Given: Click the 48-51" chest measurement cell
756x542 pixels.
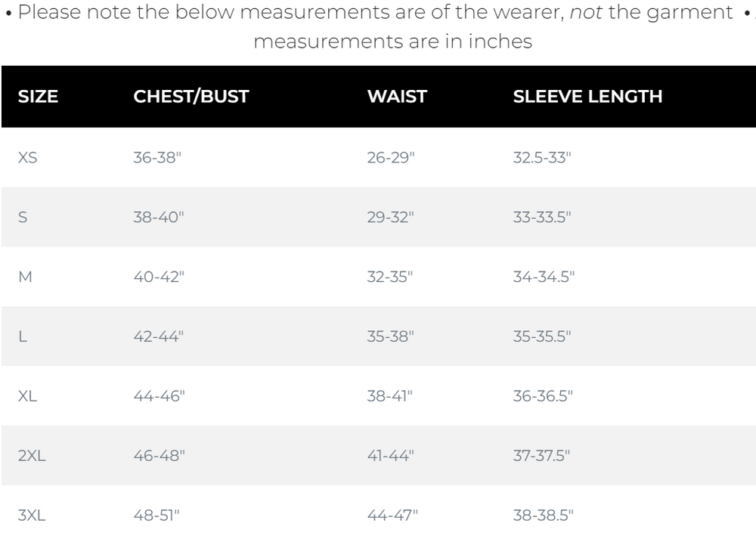Looking at the screenshot, I should (x=156, y=515).
